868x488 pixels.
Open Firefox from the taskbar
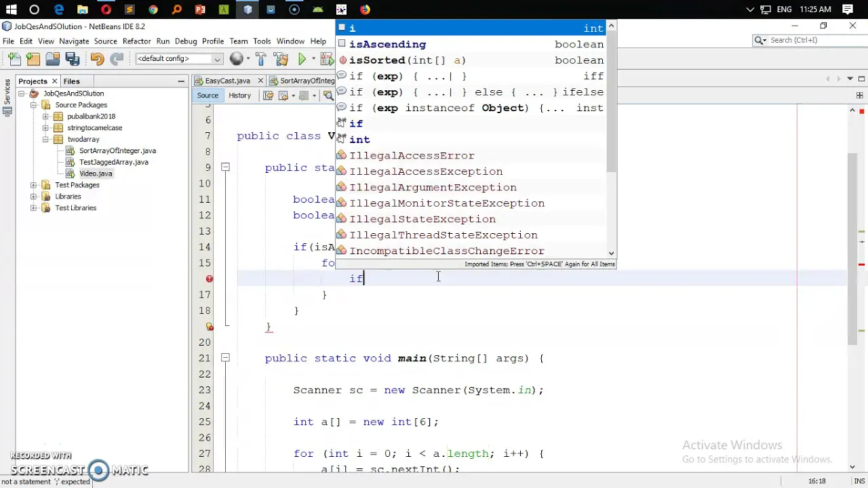click(365, 9)
